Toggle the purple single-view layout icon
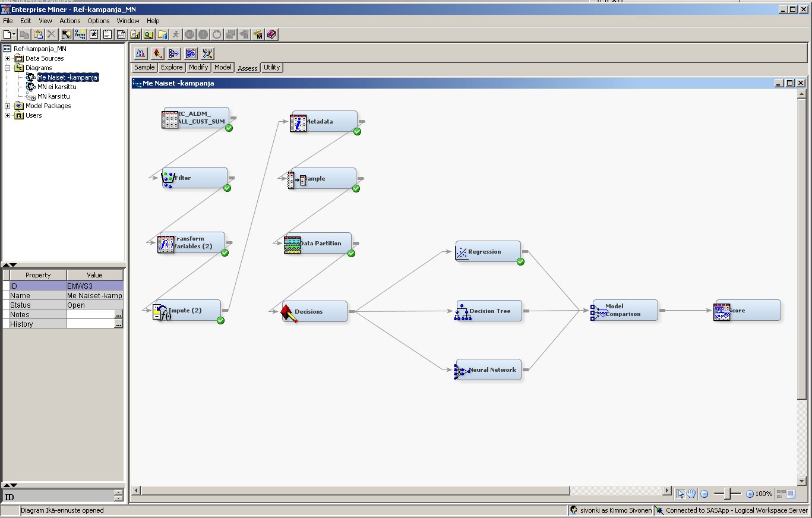Image resolution: width=812 pixels, height=518 pixels. coord(791,494)
